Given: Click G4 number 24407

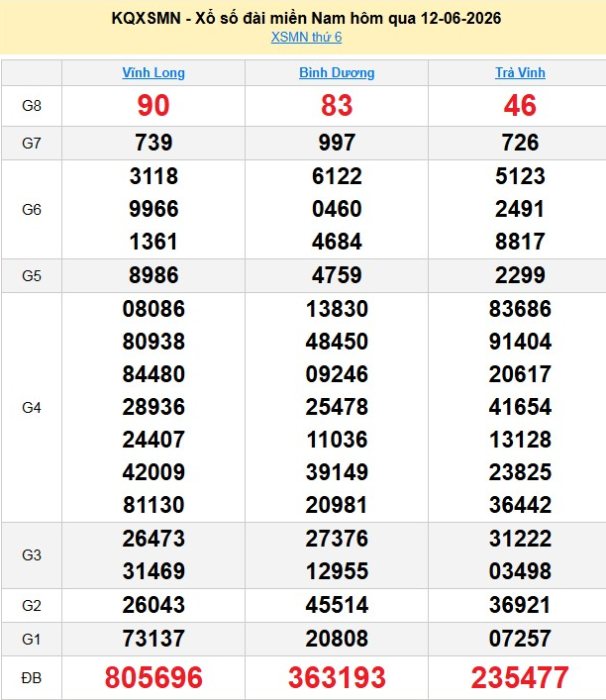Looking at the screenshot, I should click(x=153, y=440).
